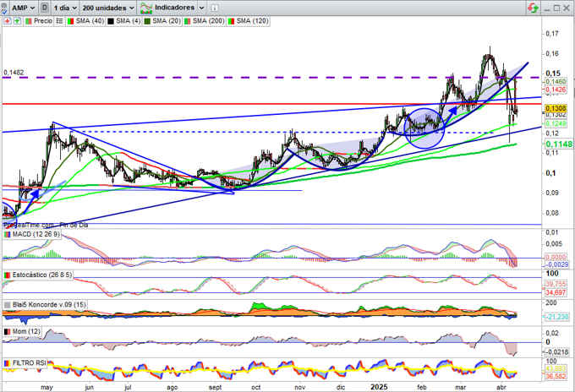Viewport: 575px width, 392px height.
Task: Click the 0,1460 price tag
Action: 556,82
